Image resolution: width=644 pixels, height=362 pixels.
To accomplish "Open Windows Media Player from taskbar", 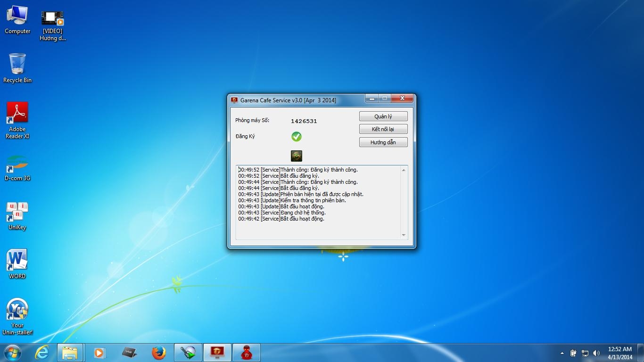I will pos(99,353).
